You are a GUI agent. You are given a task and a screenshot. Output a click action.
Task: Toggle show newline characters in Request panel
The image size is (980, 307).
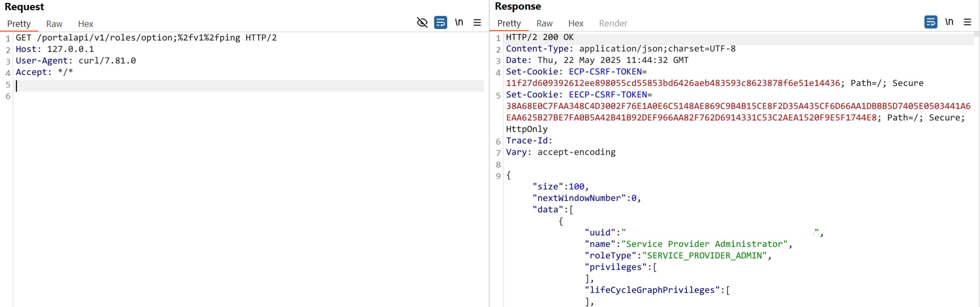[x=459, y=22]
